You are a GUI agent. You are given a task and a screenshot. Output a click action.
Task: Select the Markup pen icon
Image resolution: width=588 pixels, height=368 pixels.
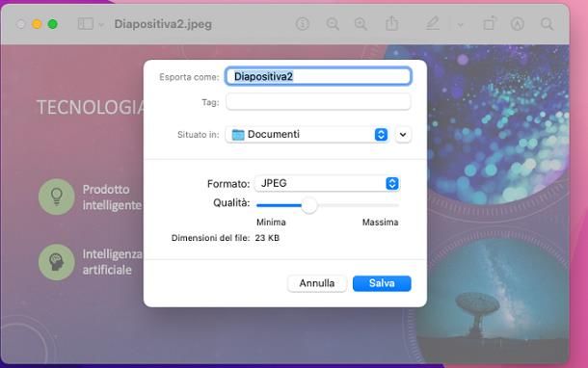[x=433, y=23]
